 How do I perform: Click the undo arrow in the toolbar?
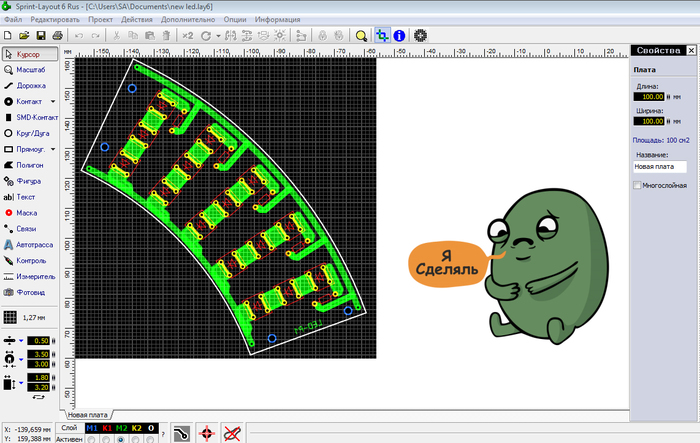[79, 36]
